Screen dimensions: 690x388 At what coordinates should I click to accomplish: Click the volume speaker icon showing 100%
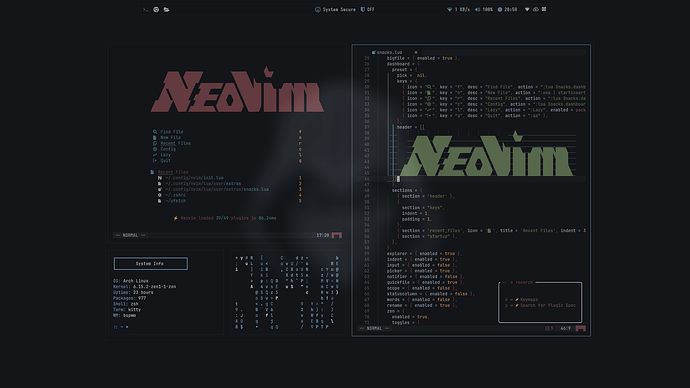[x=477, y=9]
